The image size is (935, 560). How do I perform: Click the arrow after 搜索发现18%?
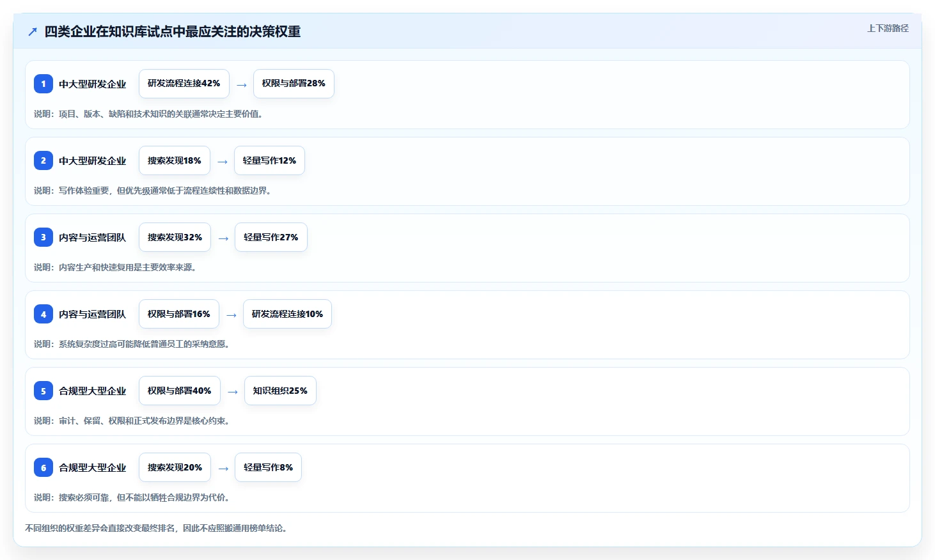click(x=223, y=161)
